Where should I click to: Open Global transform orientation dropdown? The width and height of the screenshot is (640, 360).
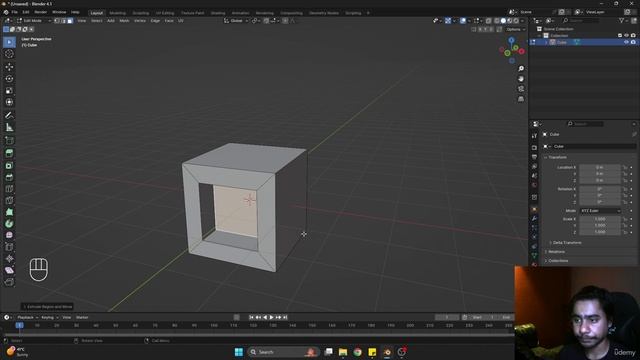pyautogui.click(x=236, y=20)
